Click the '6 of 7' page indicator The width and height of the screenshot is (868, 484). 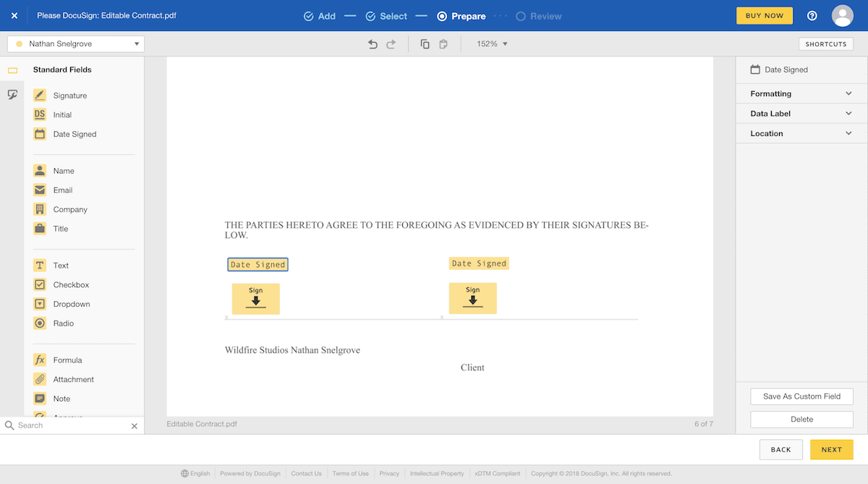tap(704, 424)
